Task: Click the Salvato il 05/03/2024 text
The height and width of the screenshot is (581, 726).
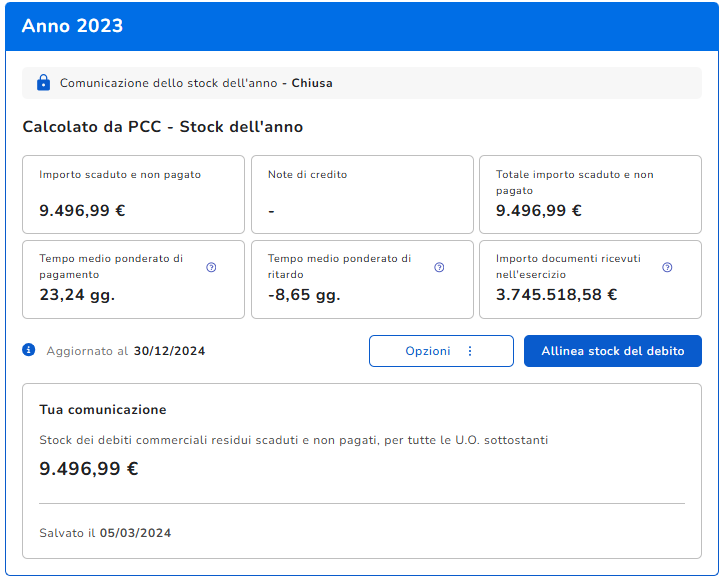Action: [x=105, y=533]
